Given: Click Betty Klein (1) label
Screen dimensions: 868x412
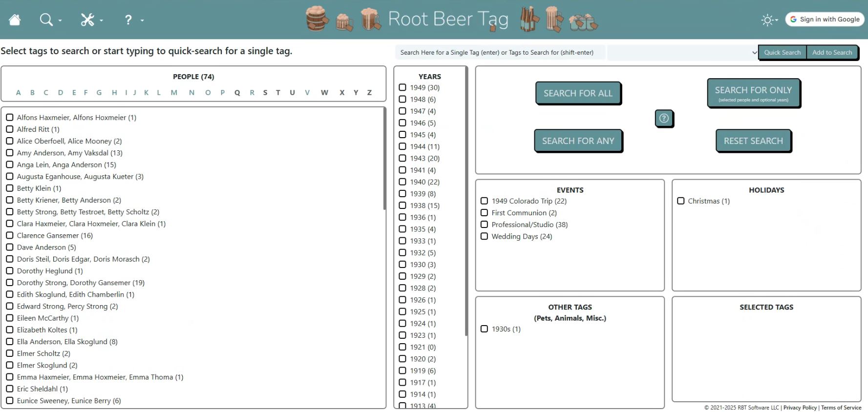Looking at the screenshot, I should coord(39,188).
